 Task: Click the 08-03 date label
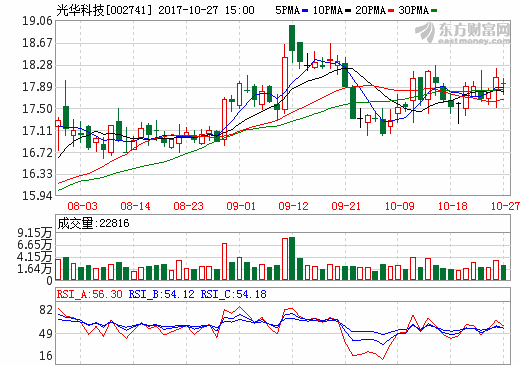click(82, 206)
